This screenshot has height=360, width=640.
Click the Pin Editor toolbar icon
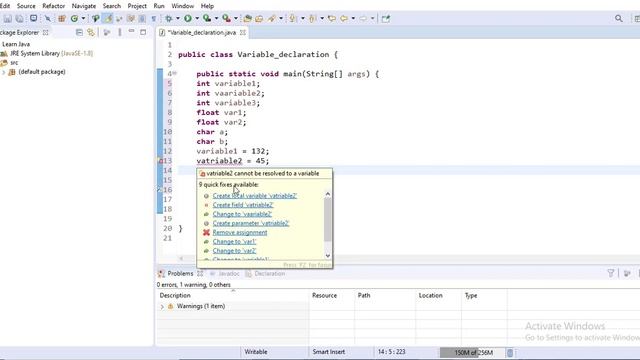(386, 18)
